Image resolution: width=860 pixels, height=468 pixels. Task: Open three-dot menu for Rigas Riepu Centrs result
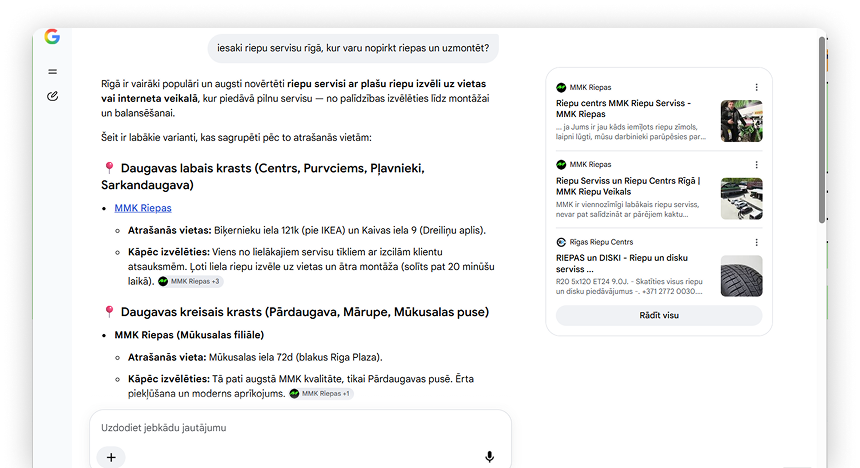click(756, 243)
